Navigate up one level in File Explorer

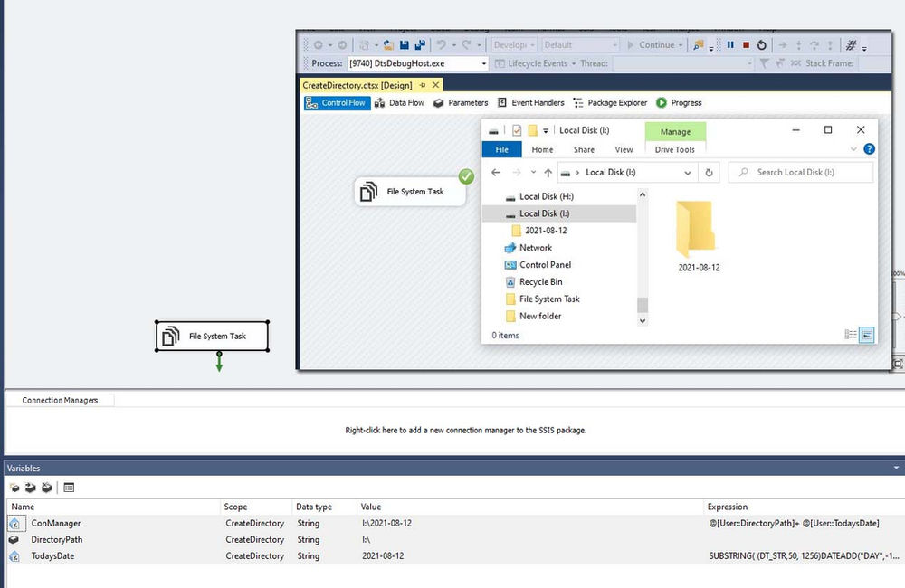(x=548, y=172)
